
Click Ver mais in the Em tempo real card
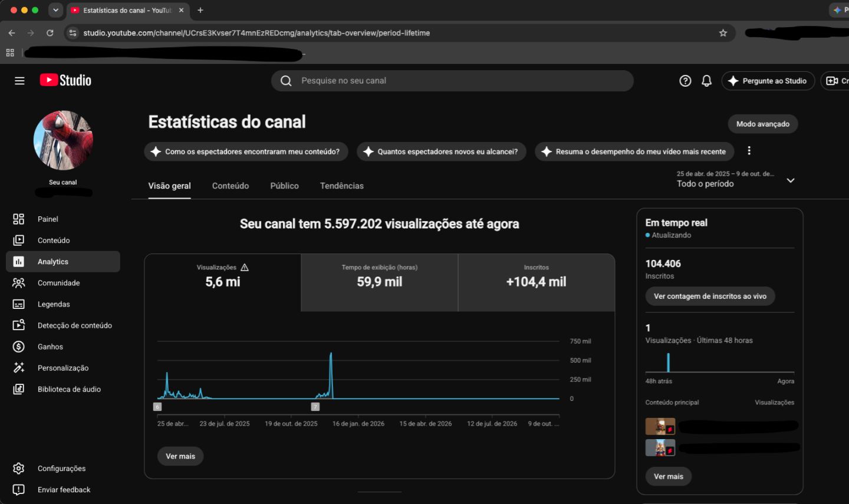pos(669,476)
